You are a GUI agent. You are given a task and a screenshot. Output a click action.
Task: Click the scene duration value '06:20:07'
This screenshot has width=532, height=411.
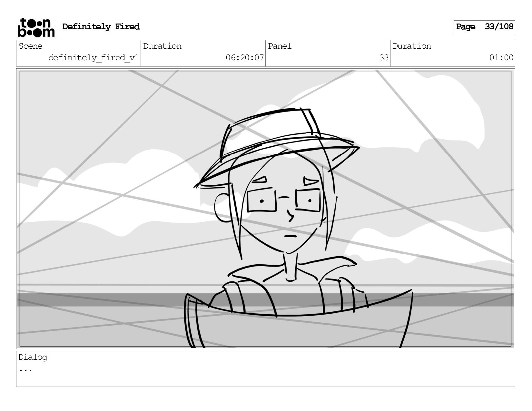click(245, 58)
